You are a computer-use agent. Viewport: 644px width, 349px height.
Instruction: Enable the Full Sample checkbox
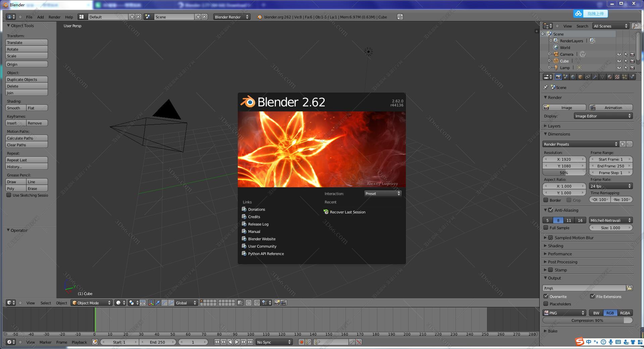(x=546, y=228)
